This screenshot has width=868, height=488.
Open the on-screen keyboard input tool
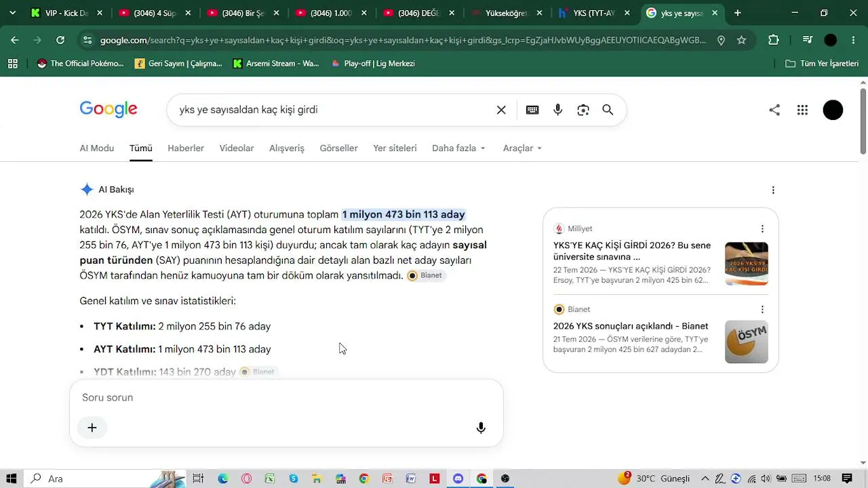[532, 110]
